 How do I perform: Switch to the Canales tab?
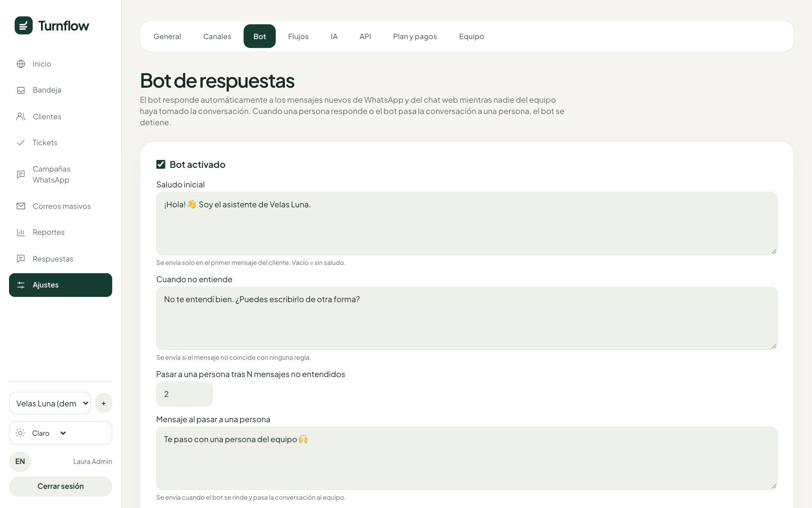217,37
